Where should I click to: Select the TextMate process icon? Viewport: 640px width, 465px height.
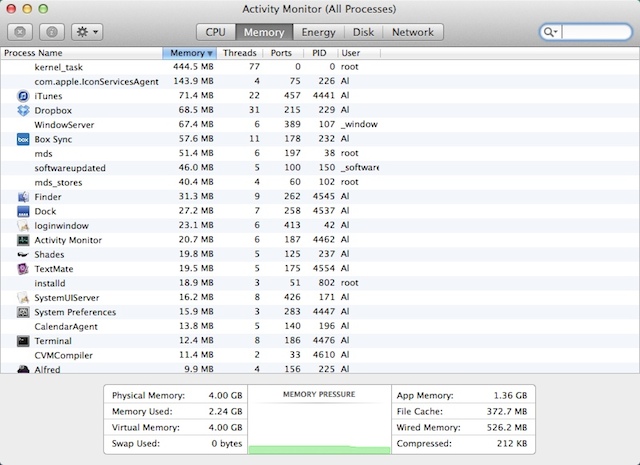(x=23, y=269)
